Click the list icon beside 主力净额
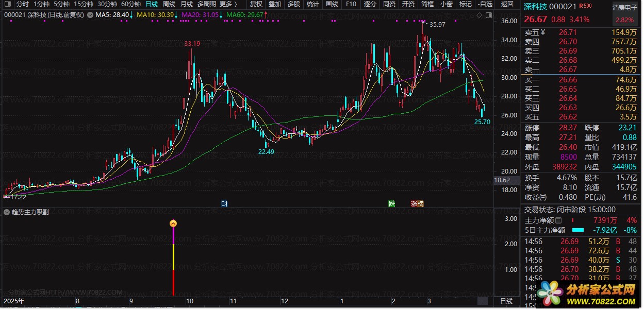This screenshot has height=310, width=644. pyautogui.click(x=558, y=220)
